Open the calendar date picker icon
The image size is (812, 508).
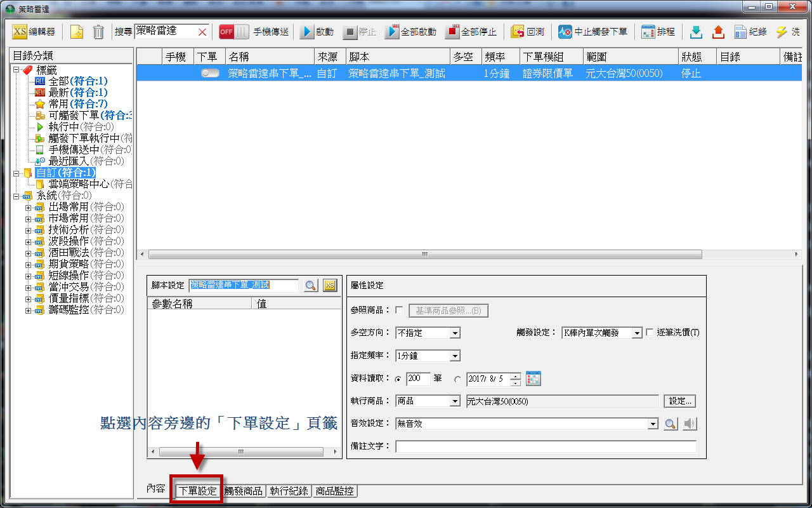(534, 378)
